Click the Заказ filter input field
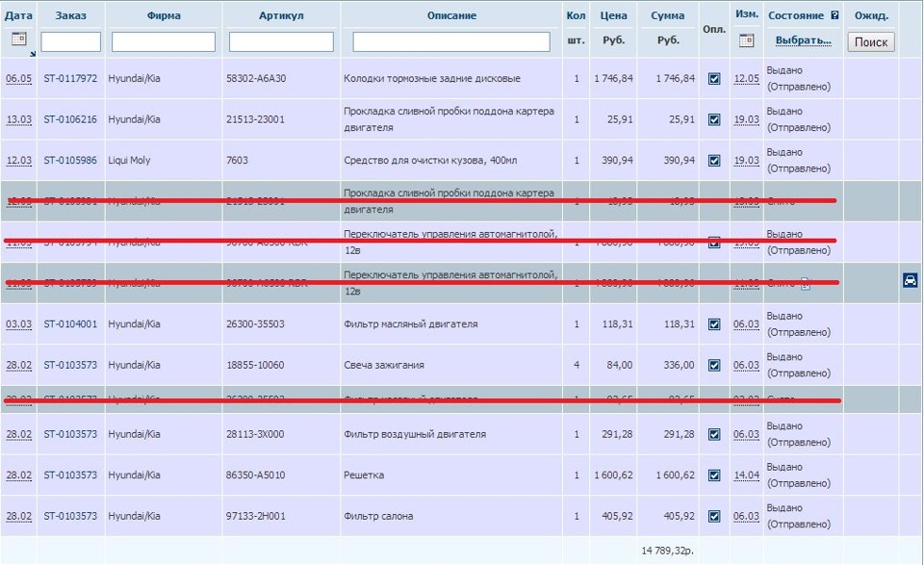Viewport: 924px width, 565px height. 71,42
